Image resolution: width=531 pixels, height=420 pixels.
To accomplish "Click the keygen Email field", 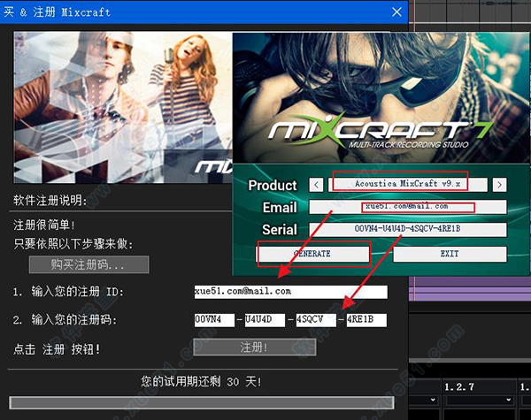I will (408, 206).
